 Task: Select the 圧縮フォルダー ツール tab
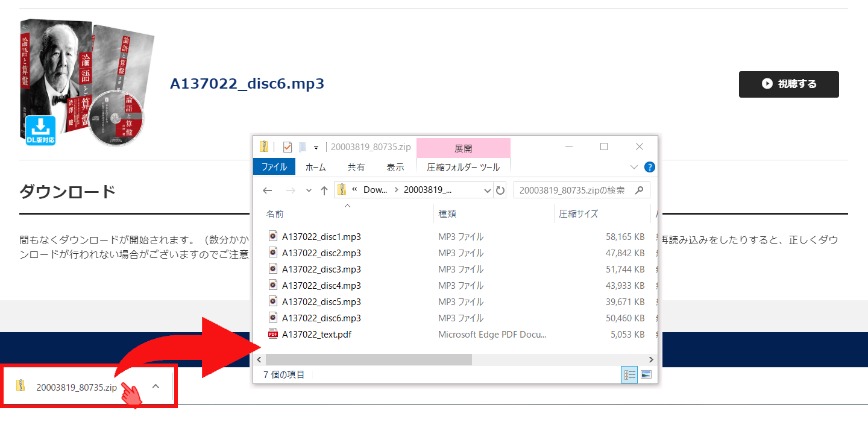(x=463, y=167)
